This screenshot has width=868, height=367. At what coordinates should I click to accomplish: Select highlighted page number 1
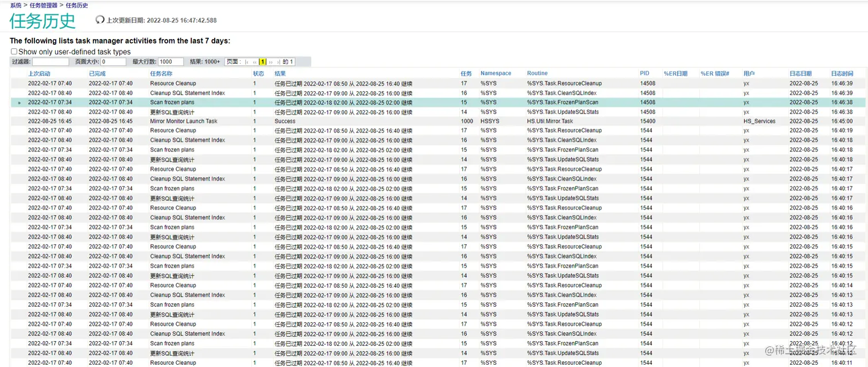click(x=262, y=62)
